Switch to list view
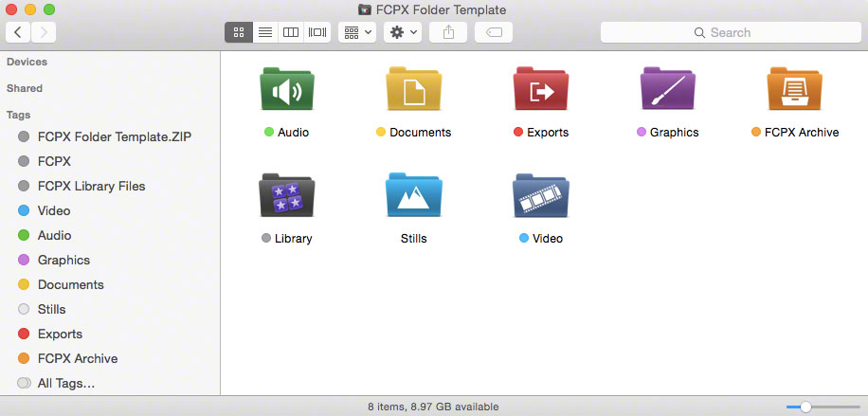868x416 pixels. [265, 32]
